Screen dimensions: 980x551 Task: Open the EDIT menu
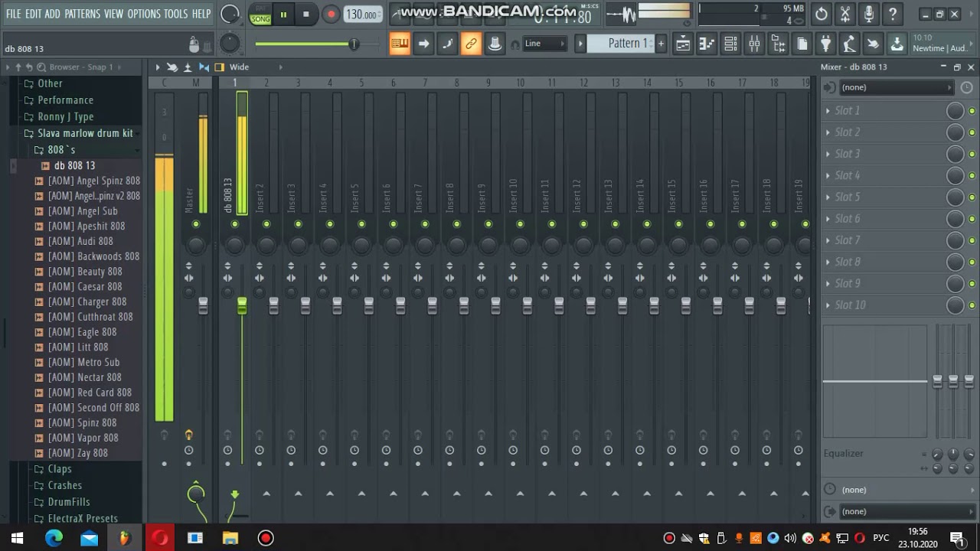tap(33, 14)
